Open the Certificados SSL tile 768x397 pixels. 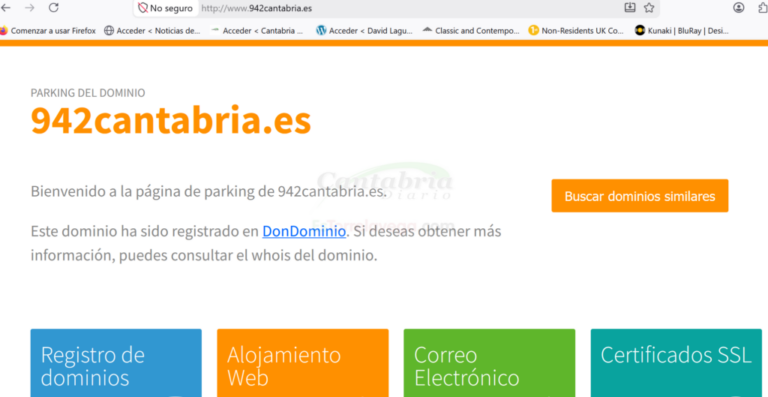pos(676,363)
